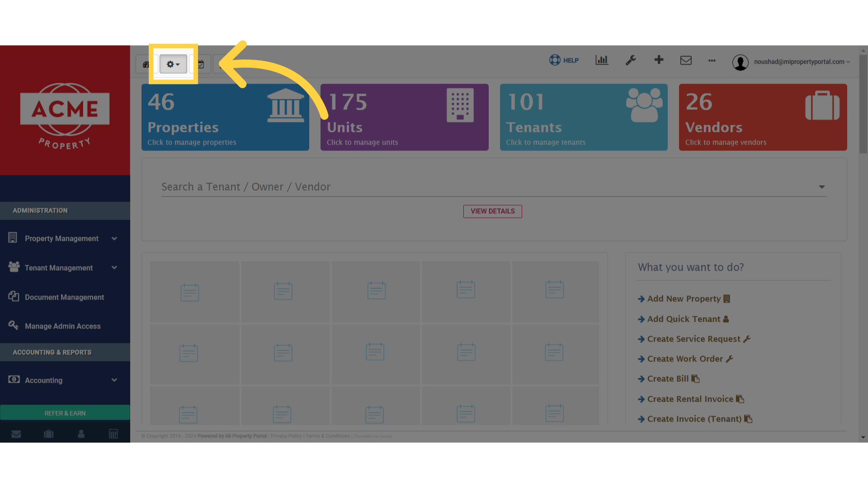Click the Privacy Policy footer link

coord(286,436)
